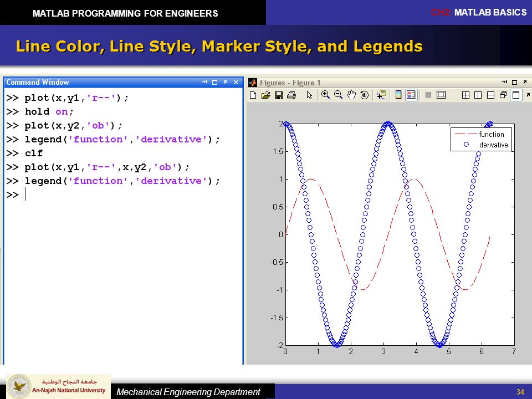Print the figure with the printer icon

coord(291,95)
